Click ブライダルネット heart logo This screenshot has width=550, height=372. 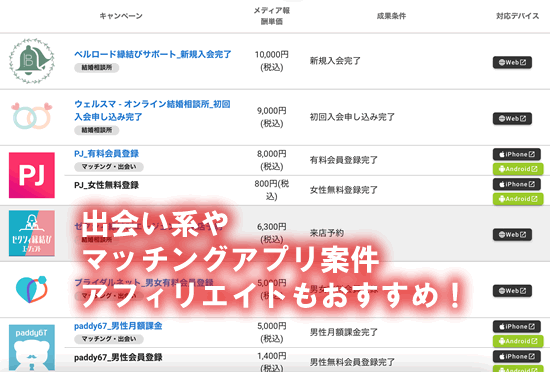tap(32, 290)
